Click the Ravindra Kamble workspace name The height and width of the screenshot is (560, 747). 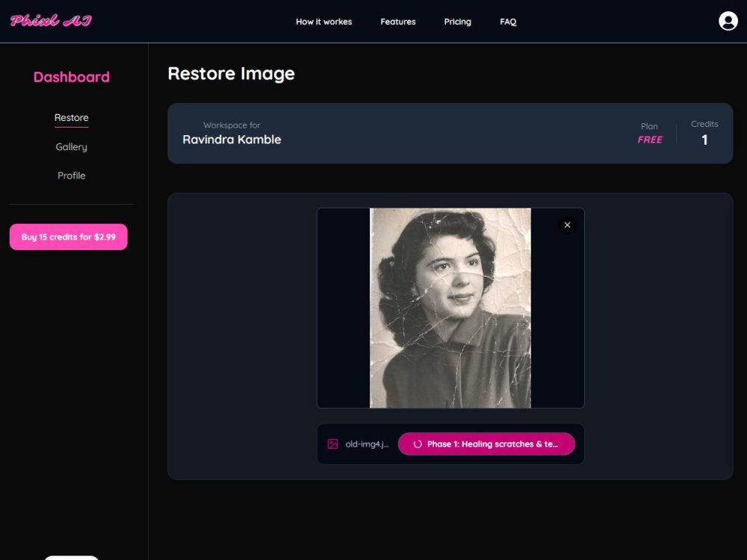pos(232,140)
